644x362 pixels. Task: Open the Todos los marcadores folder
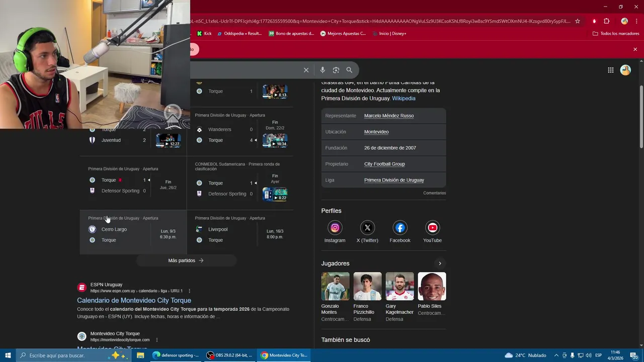click(616, 34)
